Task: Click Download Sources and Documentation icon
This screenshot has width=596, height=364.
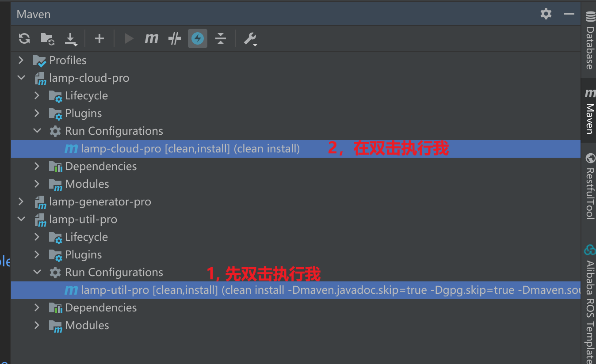Action: point(71,39)
